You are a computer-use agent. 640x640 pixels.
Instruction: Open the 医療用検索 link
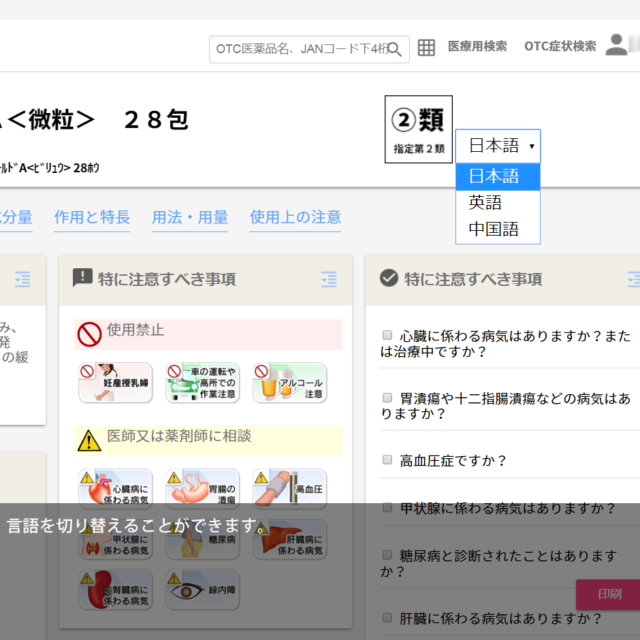(x=477, y=46)
